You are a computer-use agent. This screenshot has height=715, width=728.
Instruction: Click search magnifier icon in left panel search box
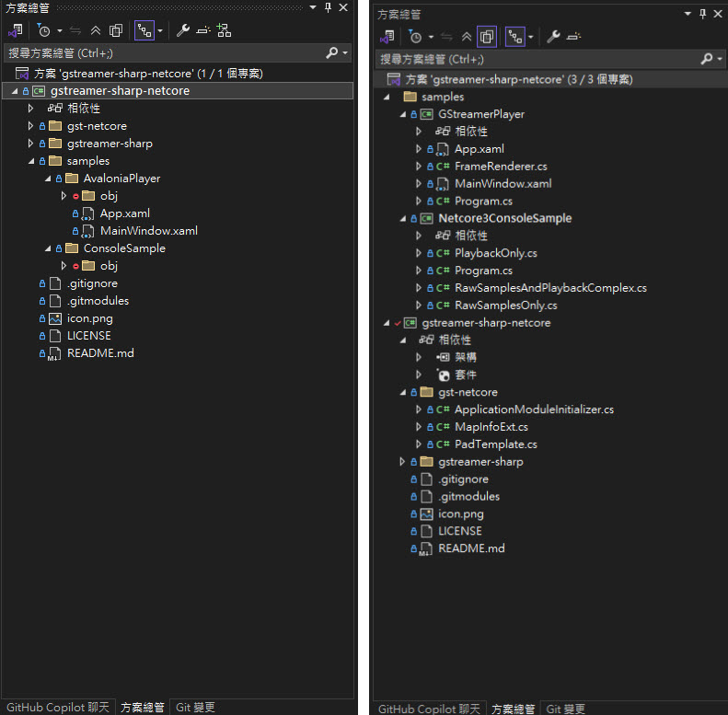click(332, 53)
